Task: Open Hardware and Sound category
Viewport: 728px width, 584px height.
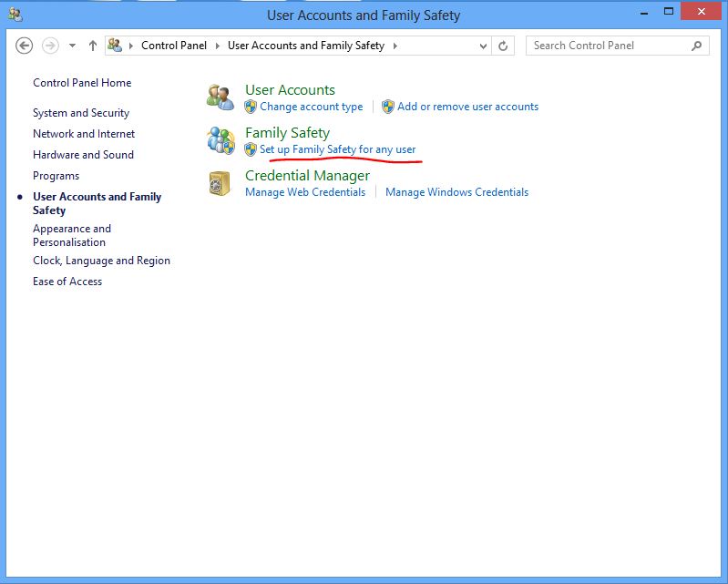Action: [83, 155]
